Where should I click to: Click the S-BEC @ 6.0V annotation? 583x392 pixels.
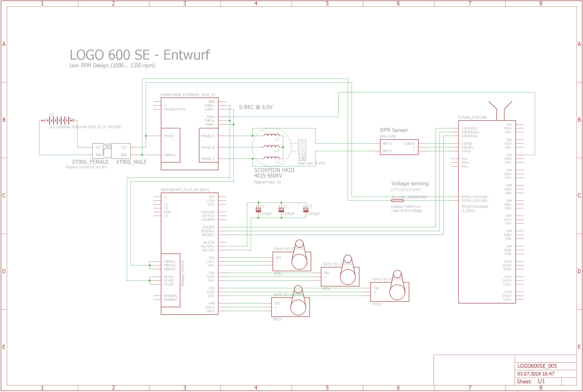click(x=256, y=107)
